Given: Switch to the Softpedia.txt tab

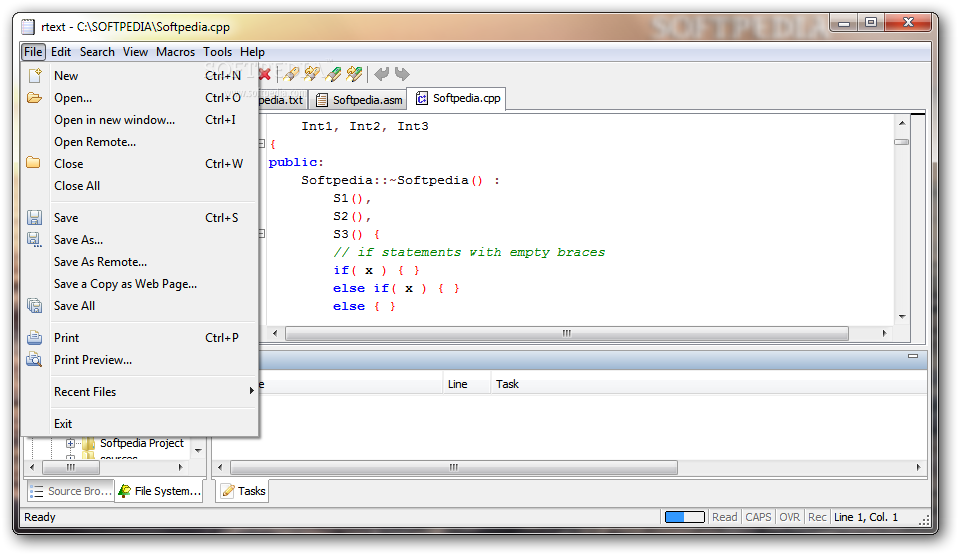Looking at the screenshot, I should pyautogui.click(x=282, y=100).
